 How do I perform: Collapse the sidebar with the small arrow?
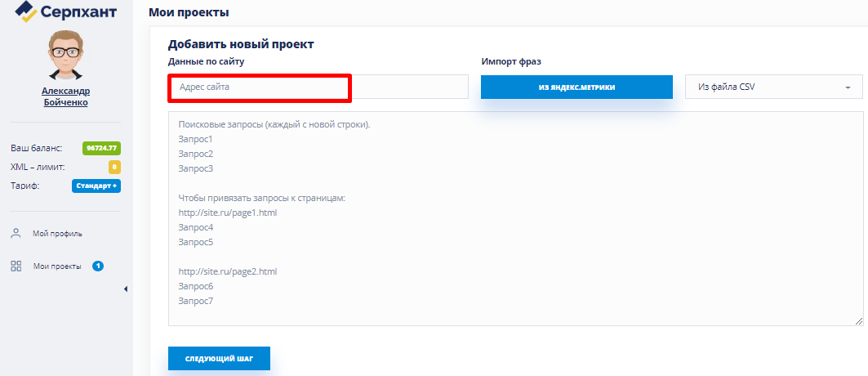point(126,289)
